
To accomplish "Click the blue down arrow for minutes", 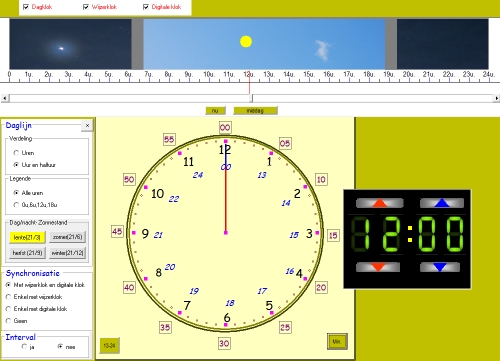I will coord(440,267).
